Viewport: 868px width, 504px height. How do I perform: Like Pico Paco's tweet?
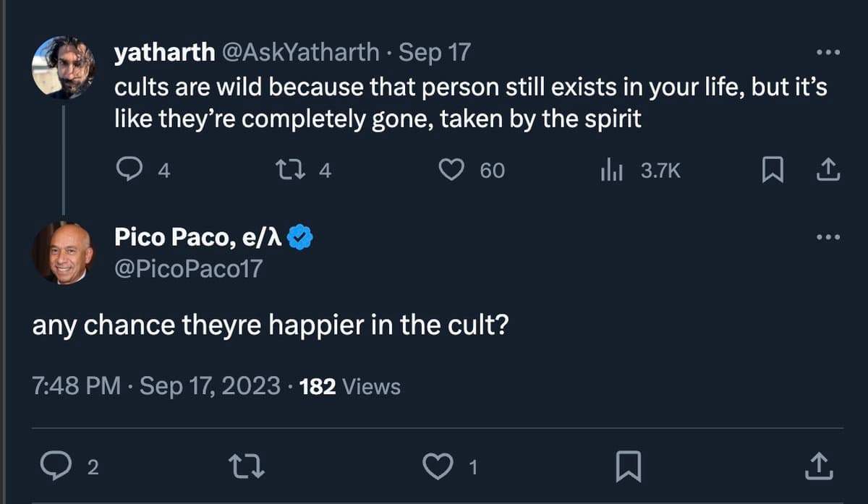pyautogui.click(x=435, y=466)
